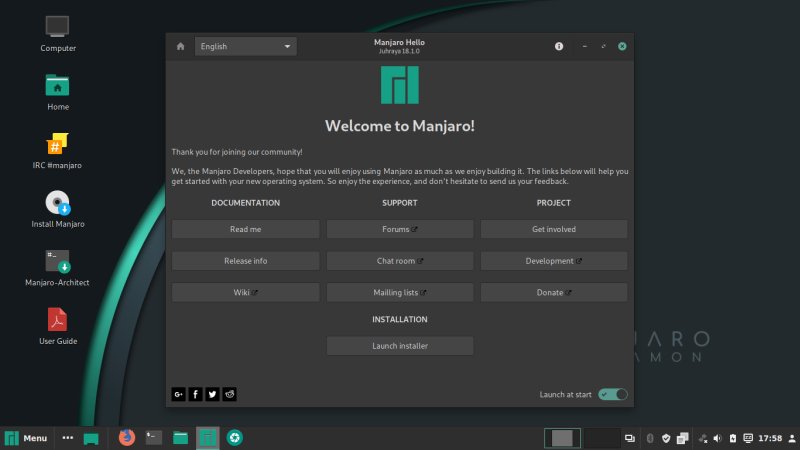The height and width of the screenshot is (450, 800).
Task: Click the overlapping squares tray icon
Action: click(x=683, y=438)
